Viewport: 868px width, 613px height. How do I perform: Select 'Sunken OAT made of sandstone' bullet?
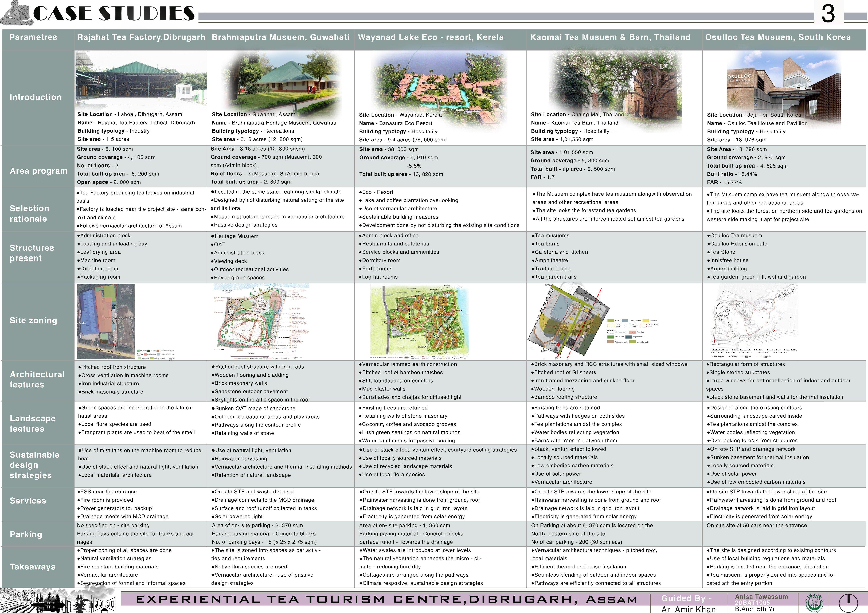pos(253,408)
